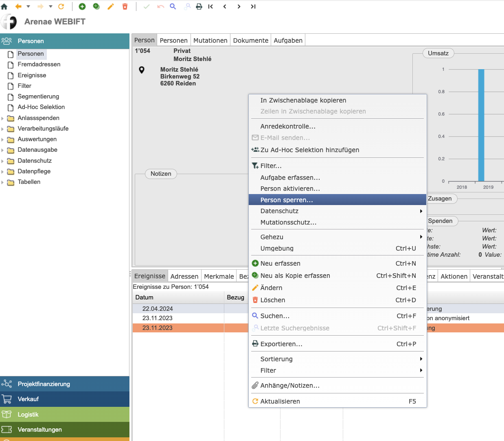Expand the Anlassspenden folder
Screen dimensions: 504x441
pyautogui.click(x=2, y=118)
